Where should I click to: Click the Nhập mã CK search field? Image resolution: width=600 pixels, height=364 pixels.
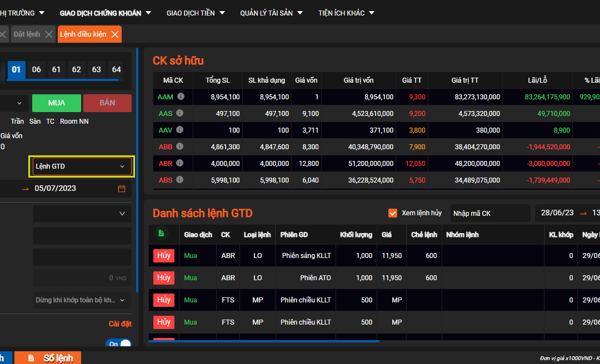coord(489,213)
